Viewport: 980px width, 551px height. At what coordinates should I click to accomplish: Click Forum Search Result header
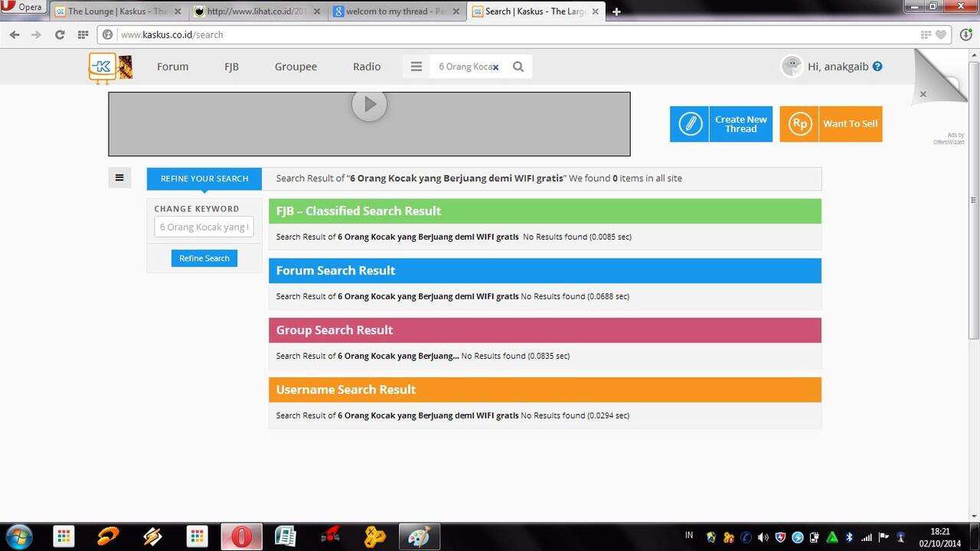[545, 271]
